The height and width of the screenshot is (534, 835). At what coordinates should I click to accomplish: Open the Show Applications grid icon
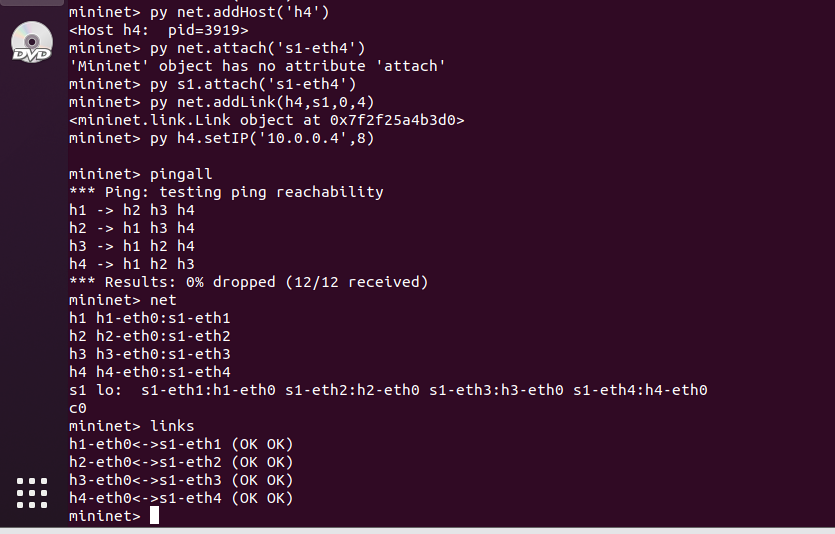coord(32,493)
